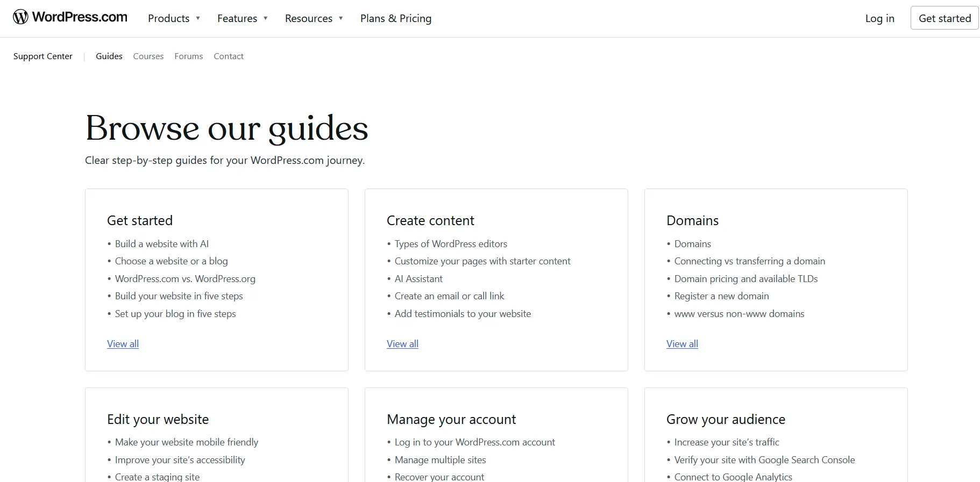
Task: Switch to the Forums tab
Action: [x=189, y=56]
